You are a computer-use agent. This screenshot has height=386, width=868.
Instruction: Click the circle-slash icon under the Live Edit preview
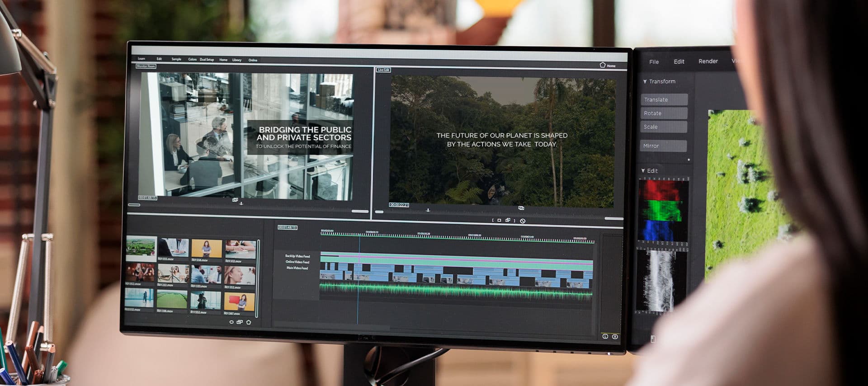coord(523,221)
